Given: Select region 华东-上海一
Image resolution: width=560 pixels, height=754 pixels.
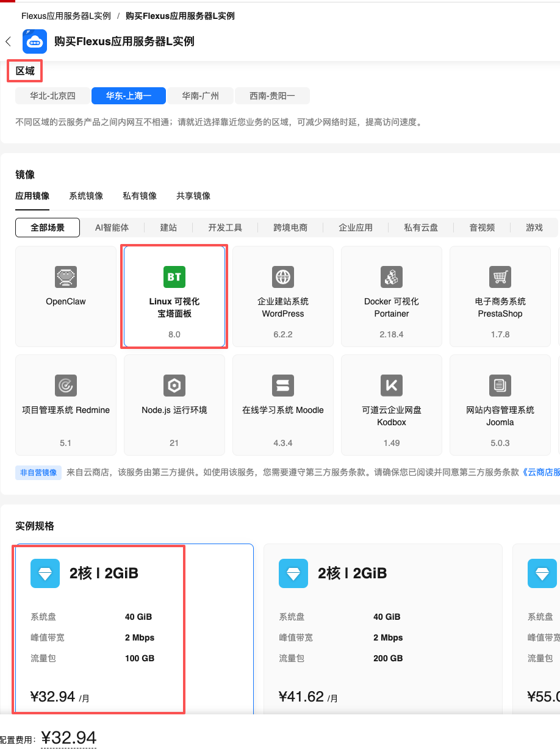Looking at the screenshot, I should [127, 96].
